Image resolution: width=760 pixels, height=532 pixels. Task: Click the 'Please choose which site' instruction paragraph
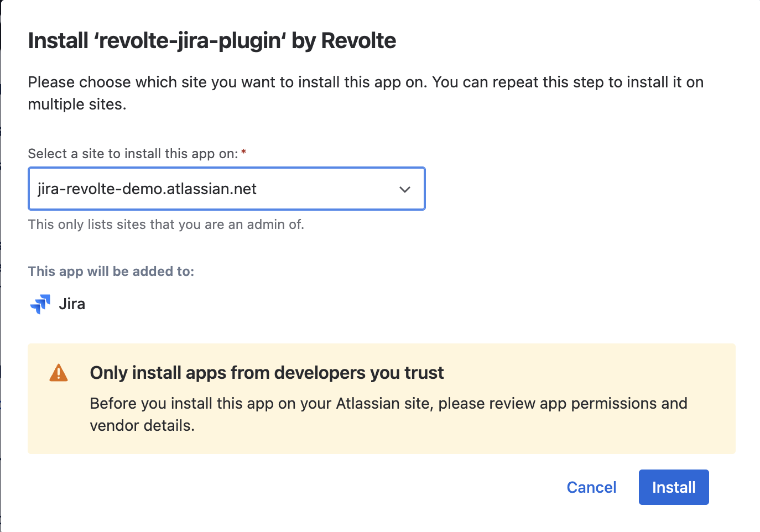366,93
